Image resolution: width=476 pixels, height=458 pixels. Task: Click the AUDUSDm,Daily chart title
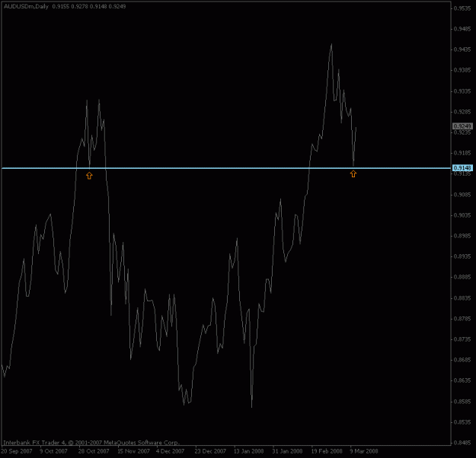pos(26,6)
